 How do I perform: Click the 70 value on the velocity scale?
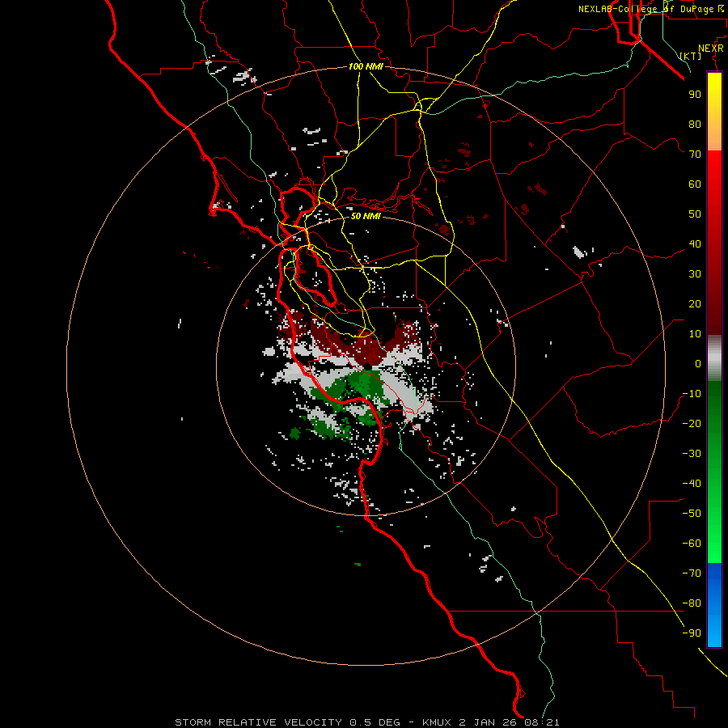point(695,154)
